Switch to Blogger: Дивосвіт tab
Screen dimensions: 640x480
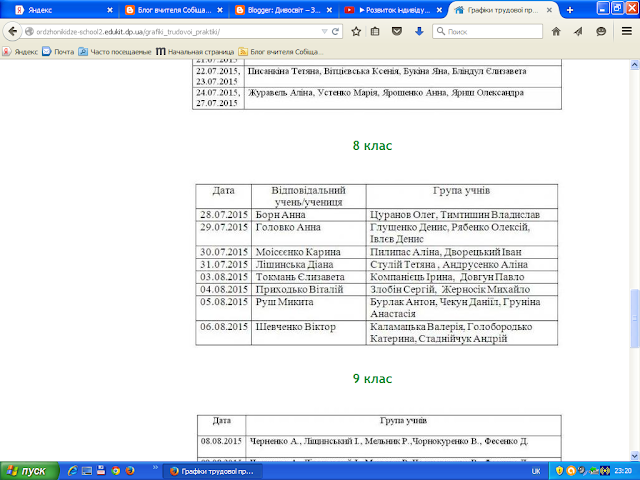(x=284, y=10)
